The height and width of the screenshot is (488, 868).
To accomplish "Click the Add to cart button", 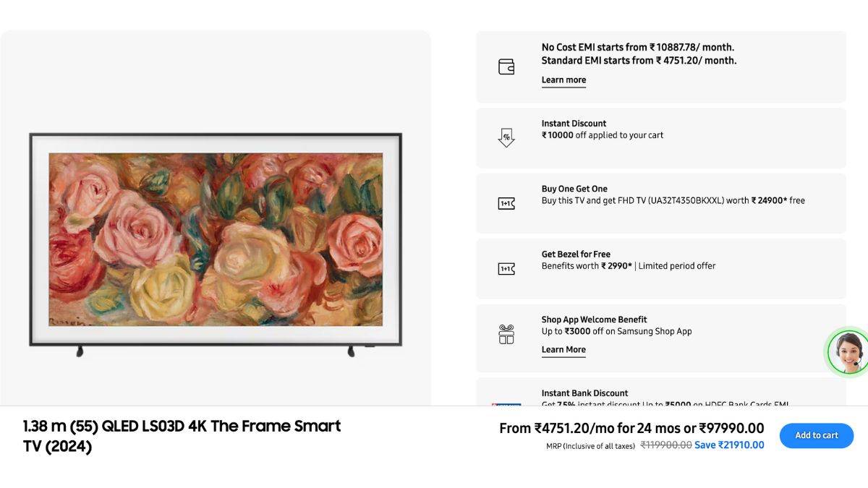I will [816, 435].
